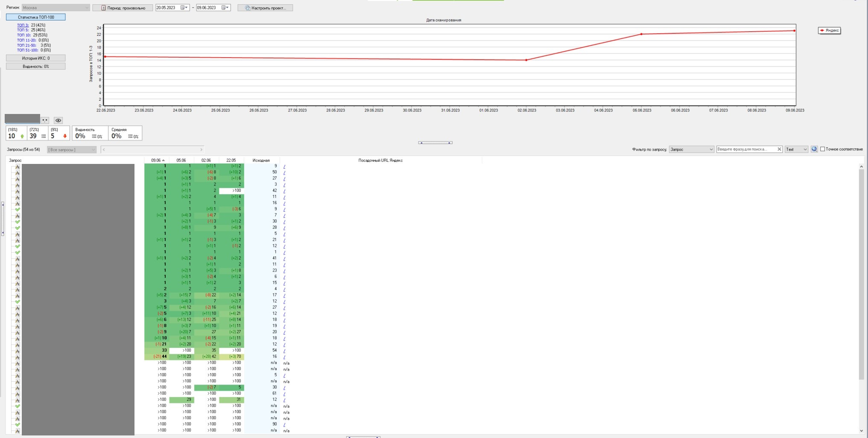Expand the 'Все запросы' group dropdown
Image resolution: width=868 pixels, height=438 pixels.
(71, 150)
